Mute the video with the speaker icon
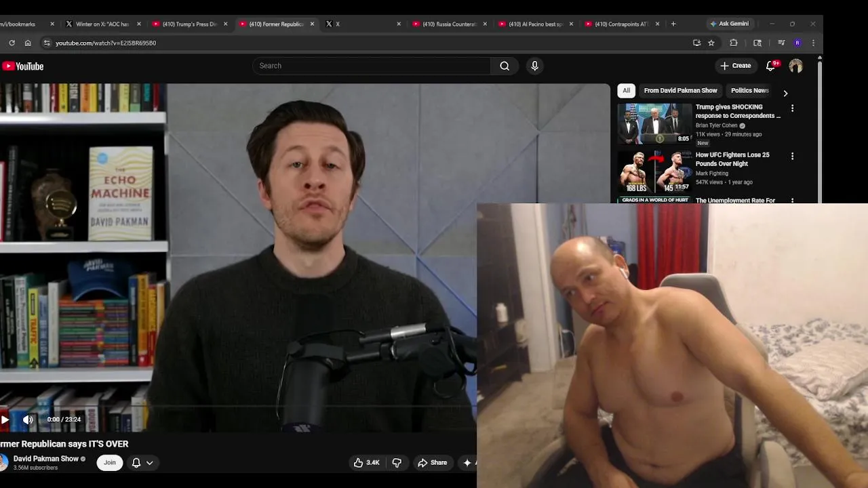 tap(28, 420)
